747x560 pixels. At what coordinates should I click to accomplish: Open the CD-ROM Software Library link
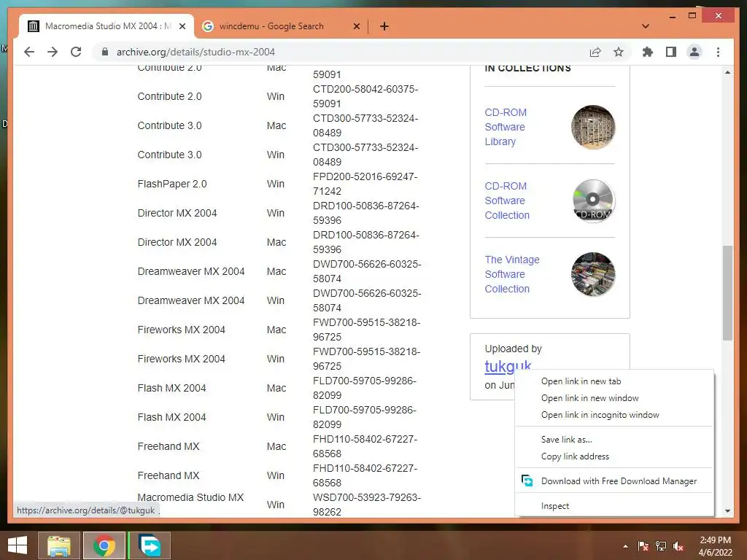[x=506, y=127]
